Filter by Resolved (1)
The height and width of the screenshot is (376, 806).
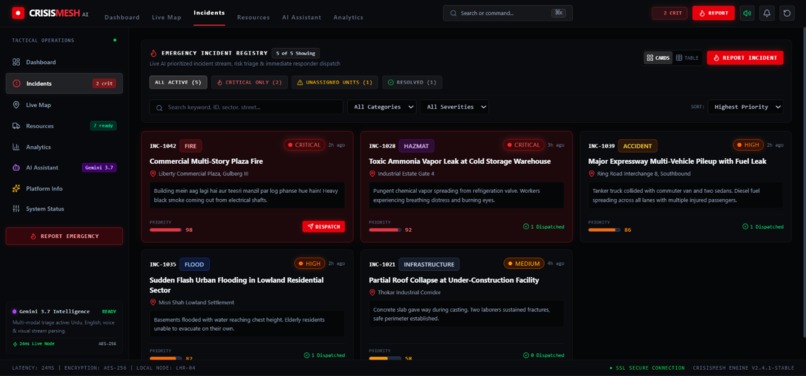(x=412, y=82)
